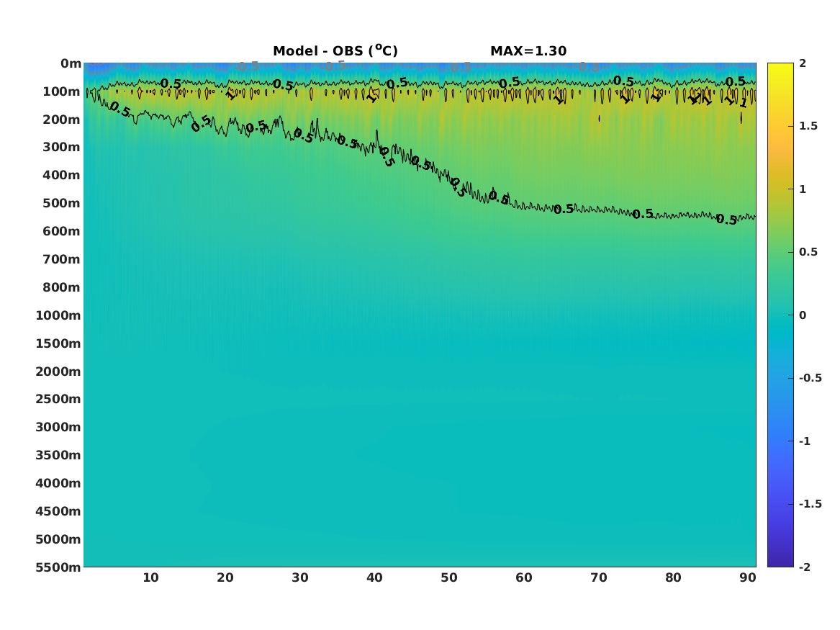The image size is (840, 630).
Task: Click the x-axis tick label "50"
Action: tap(449, 578)
